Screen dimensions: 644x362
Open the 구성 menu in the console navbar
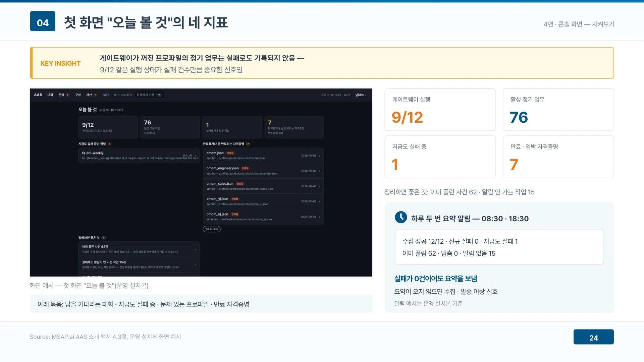[x=78, y=95]
